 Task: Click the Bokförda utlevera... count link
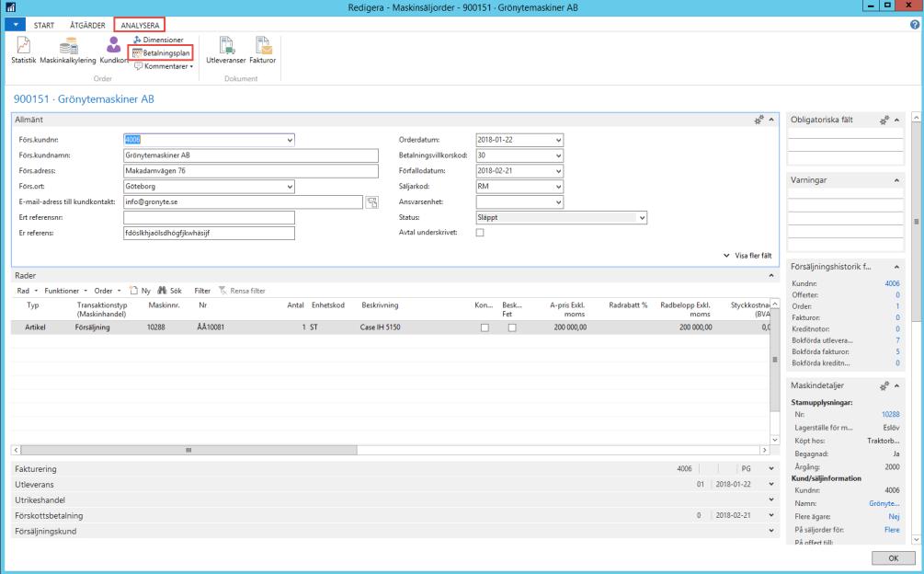pos(897,340)
